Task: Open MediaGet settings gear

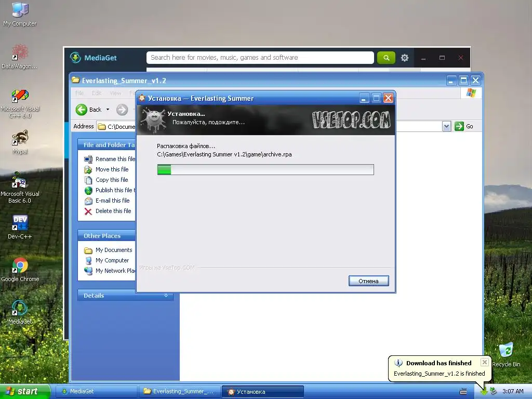Action: (x=404, y=58)
